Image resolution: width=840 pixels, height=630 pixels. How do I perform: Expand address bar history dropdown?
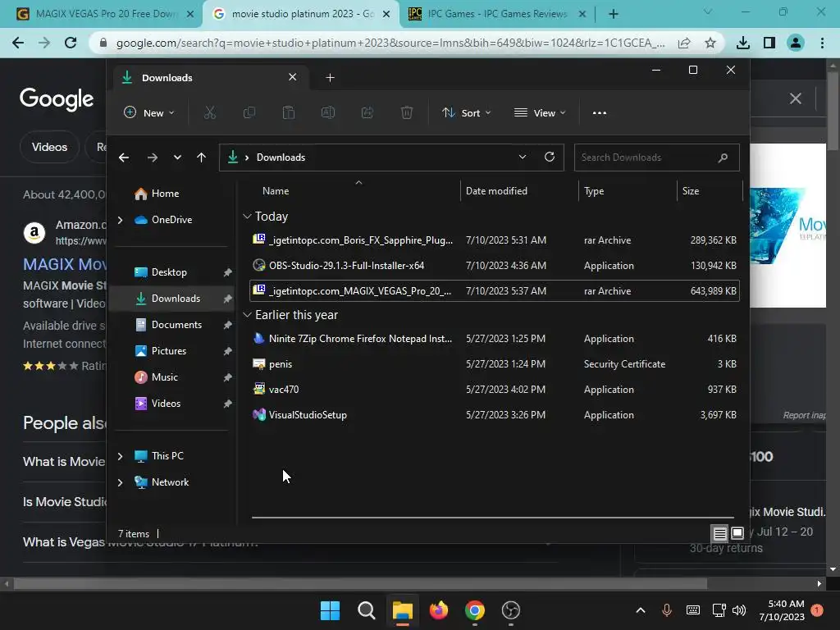(523, 157)
